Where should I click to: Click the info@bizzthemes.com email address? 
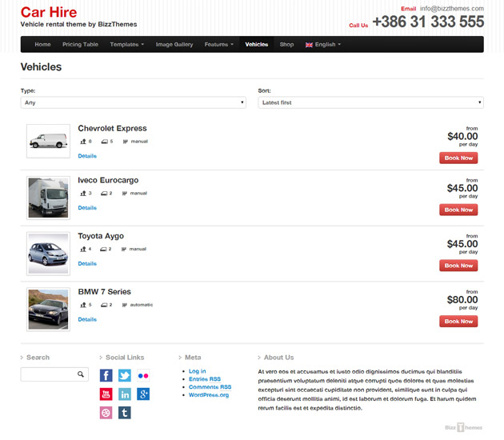coord(452,9)
